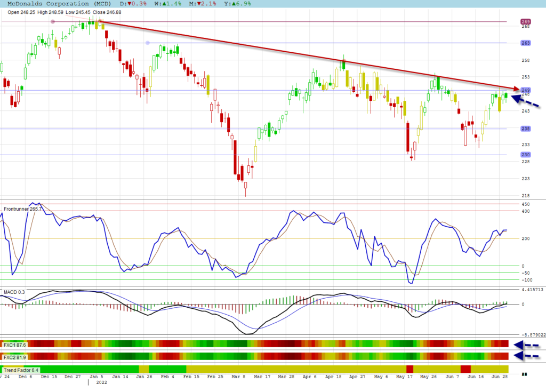
Task: Select the Jan 5 date label
Action: pos(97,377)
